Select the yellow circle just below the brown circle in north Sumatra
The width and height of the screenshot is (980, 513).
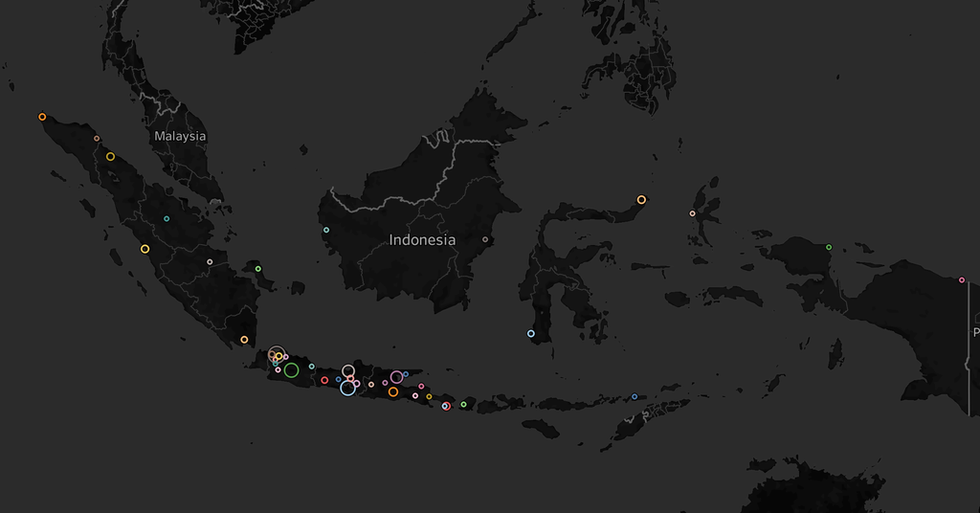click(111, 157)
